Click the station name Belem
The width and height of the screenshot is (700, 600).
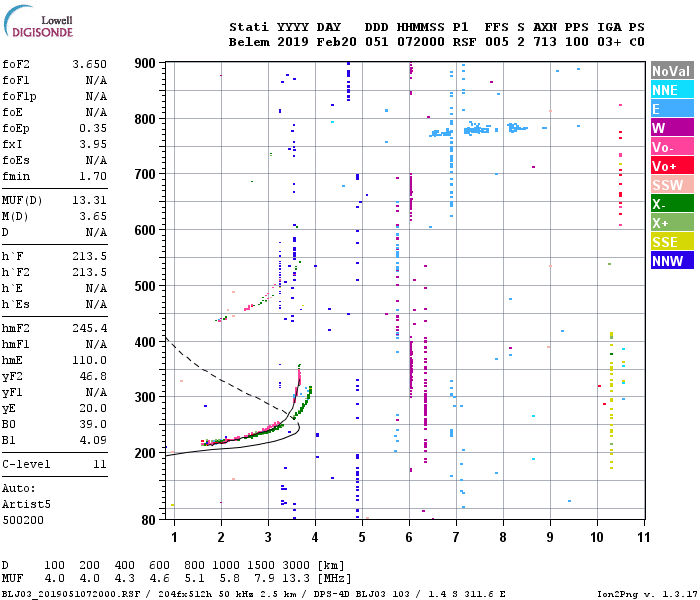pos(249,42)
